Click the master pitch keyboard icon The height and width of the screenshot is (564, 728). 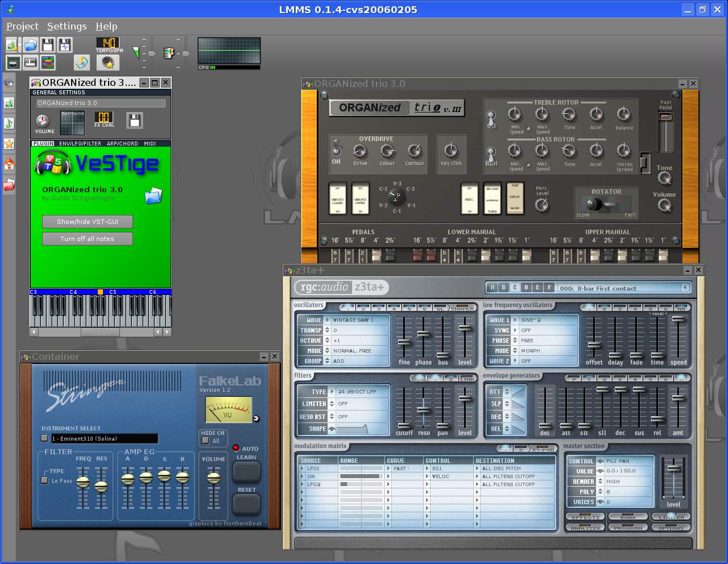(x=169, y=53)
